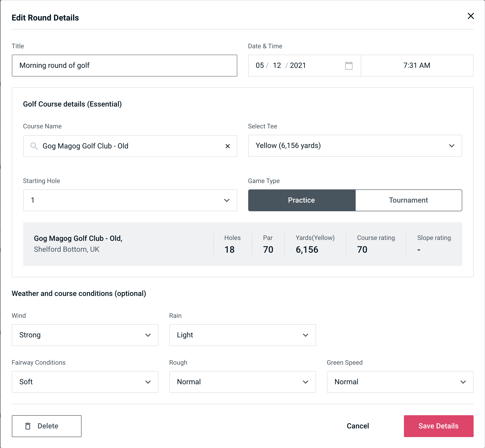Expand the Green Speed dropdown
Screen dimensions: 485x448
coord(400,382)
